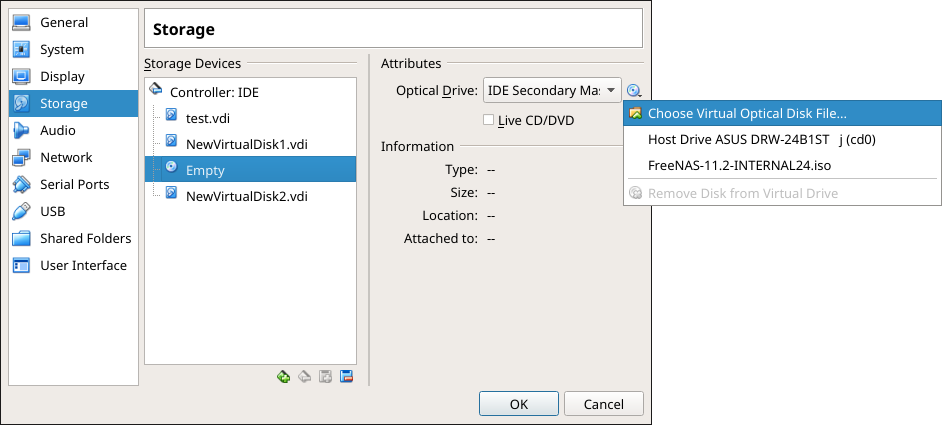Screen dimensions: 942x425
Task: Switch to the Serial Ports category
Action: pyautogui.click(x=75, y=185)
